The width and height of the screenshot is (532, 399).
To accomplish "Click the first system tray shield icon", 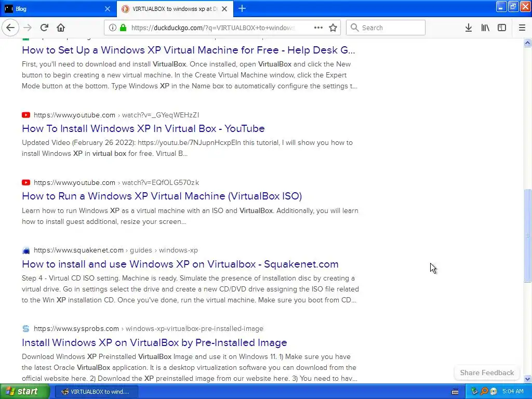I will (474, 391).
